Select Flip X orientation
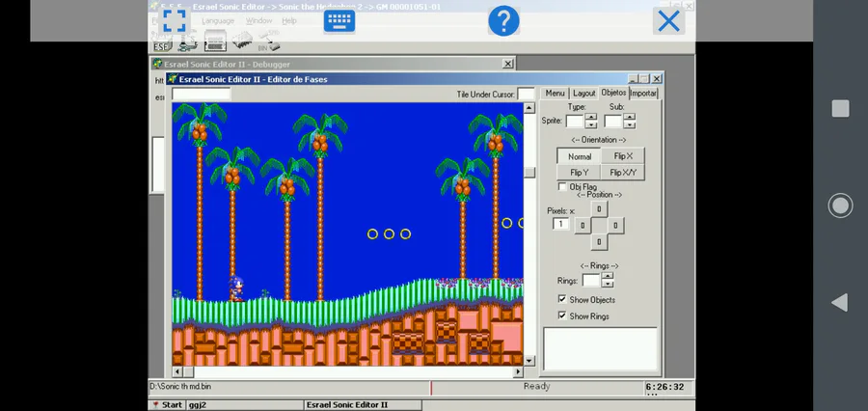868x411 pixels. 623,156
